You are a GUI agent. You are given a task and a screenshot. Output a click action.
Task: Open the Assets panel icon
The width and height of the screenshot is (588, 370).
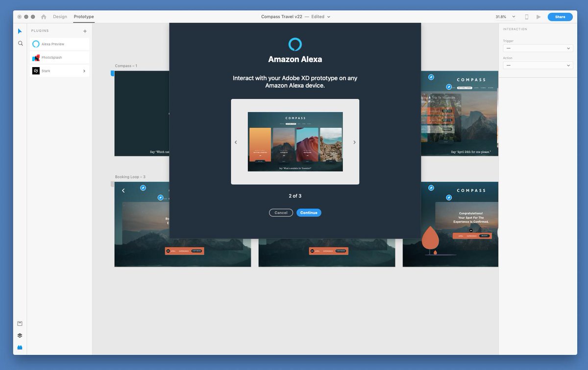tap(20, 324)
